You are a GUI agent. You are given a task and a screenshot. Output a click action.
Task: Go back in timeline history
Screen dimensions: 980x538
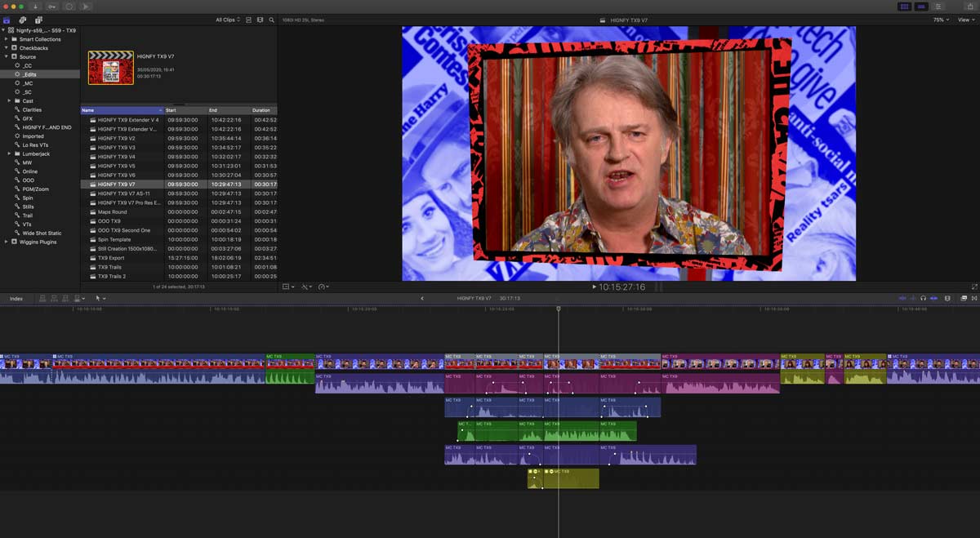(422, 299)
